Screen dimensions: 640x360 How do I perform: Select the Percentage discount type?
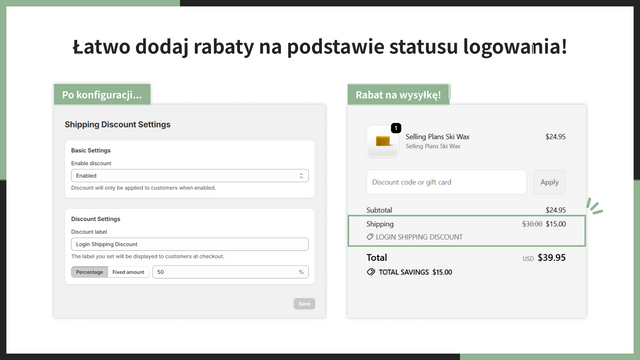(x=89, y=272)
